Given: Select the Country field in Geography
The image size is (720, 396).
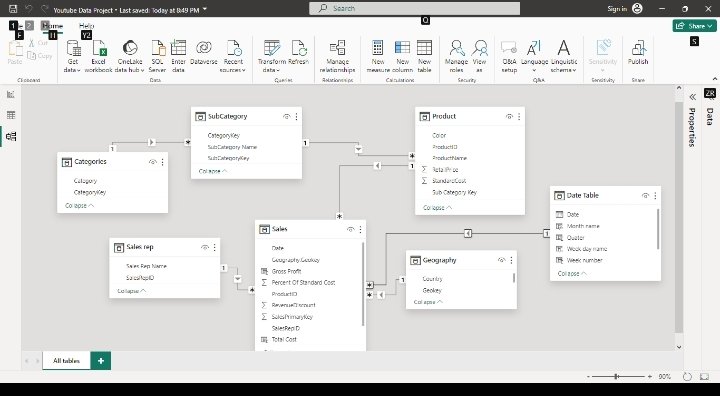Looking at the screenshot, I should click(432, 279).
